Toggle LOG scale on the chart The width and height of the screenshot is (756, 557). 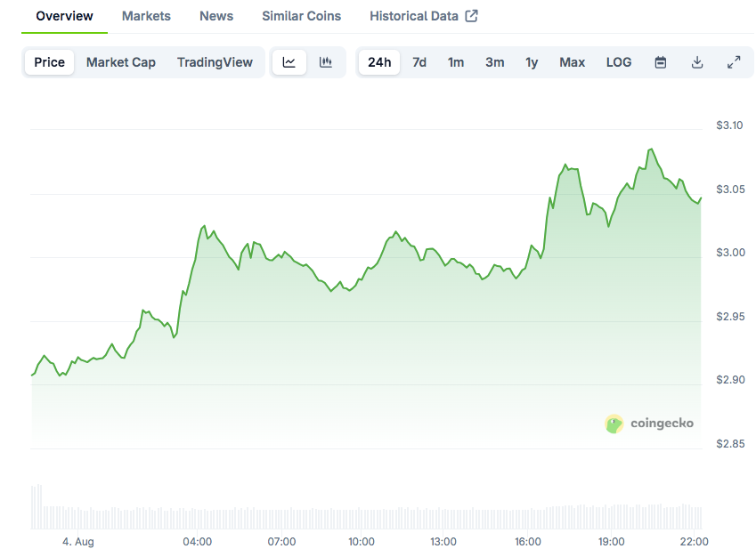pyautogui.click(x=619, y=62)
